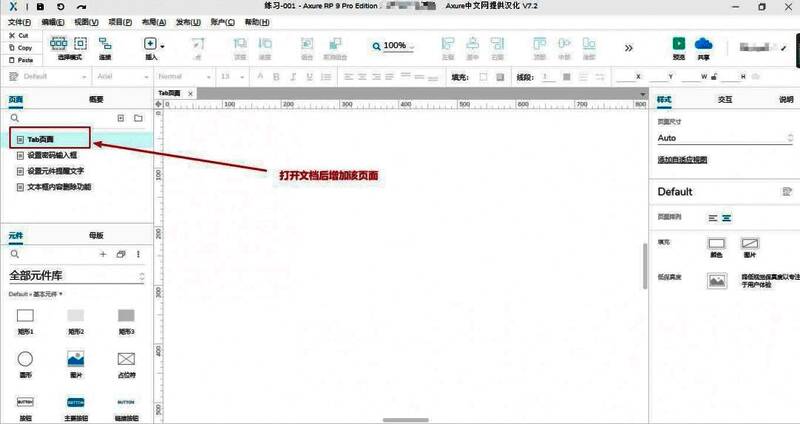Click the Save icon in title bar

tap(40, 6)
